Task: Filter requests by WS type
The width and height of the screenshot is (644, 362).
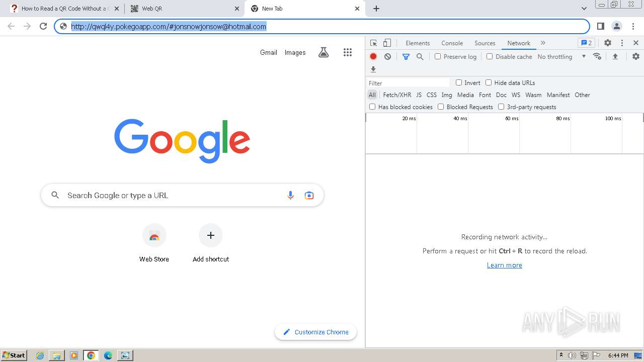Action: [x=516, y=95]
